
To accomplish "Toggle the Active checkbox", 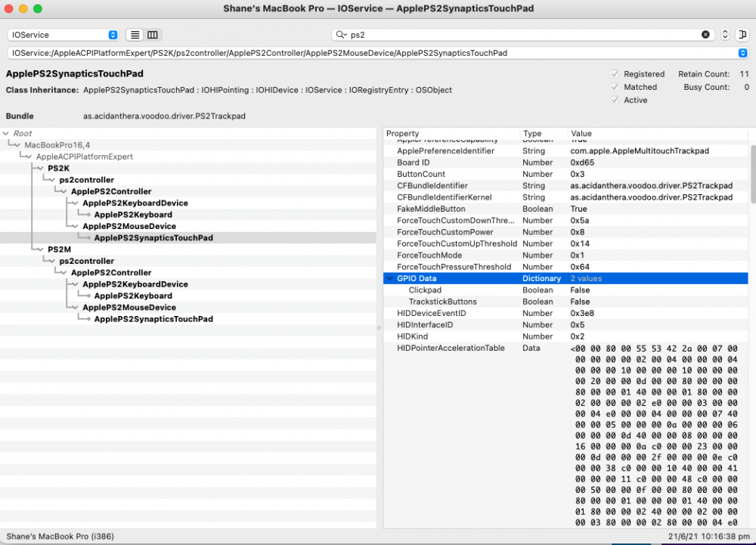I will pos(615,101).
